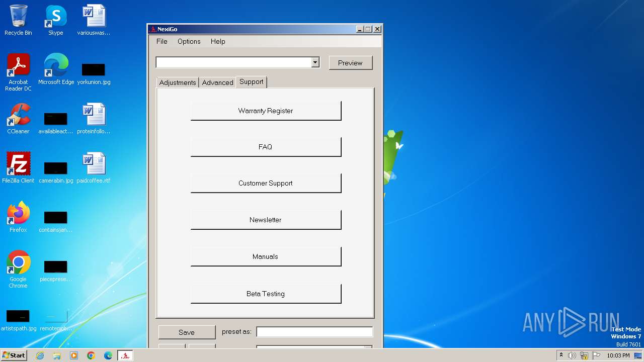This screenshot has width=644, height=362.
Task: Switch to the Adjustments tab
Action: point(178,82)
